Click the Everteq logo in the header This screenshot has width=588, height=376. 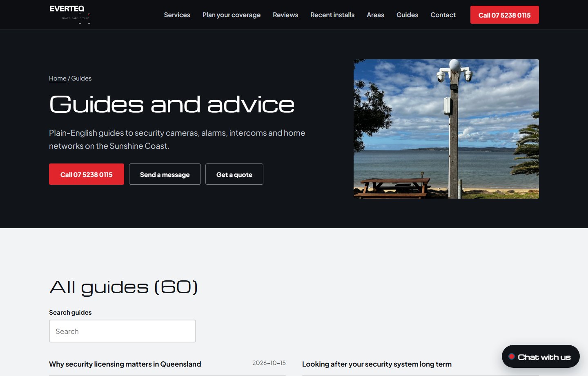point(70,15)
